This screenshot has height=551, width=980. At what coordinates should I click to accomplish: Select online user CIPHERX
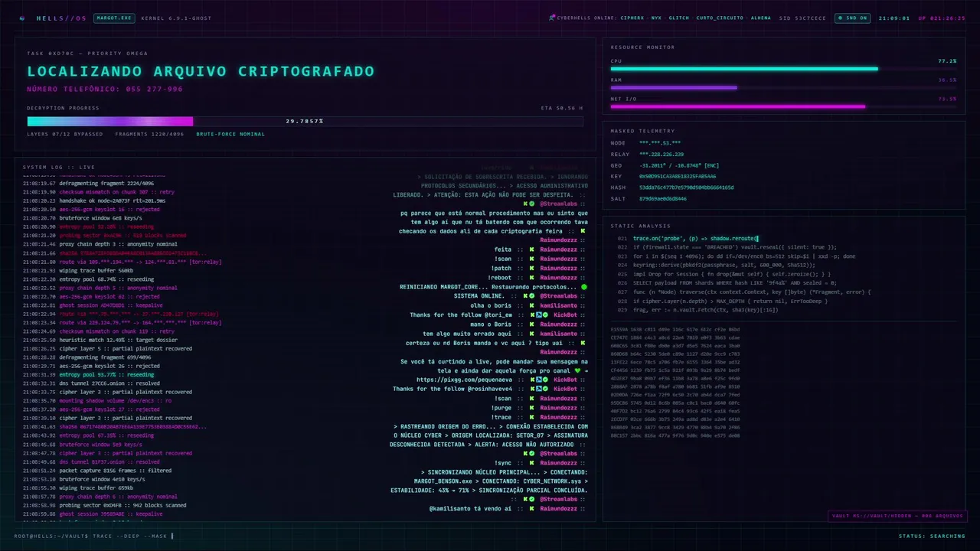click(632, 18)
